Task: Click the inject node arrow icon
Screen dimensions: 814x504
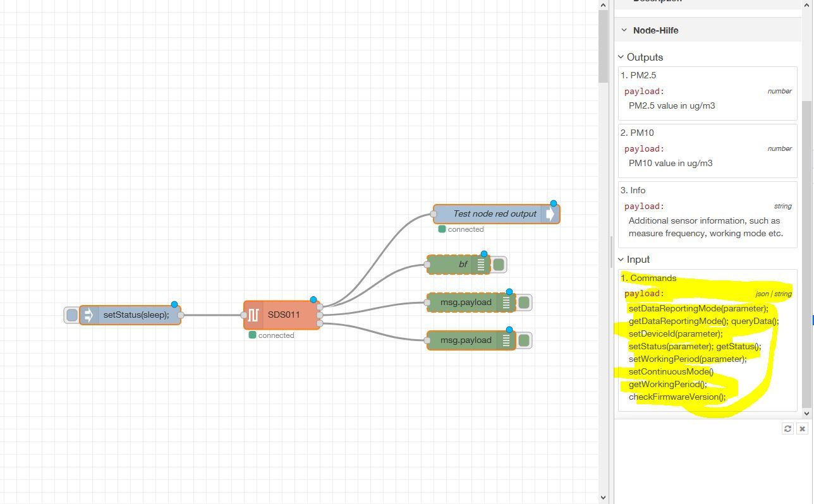Action: click(88, 315)
